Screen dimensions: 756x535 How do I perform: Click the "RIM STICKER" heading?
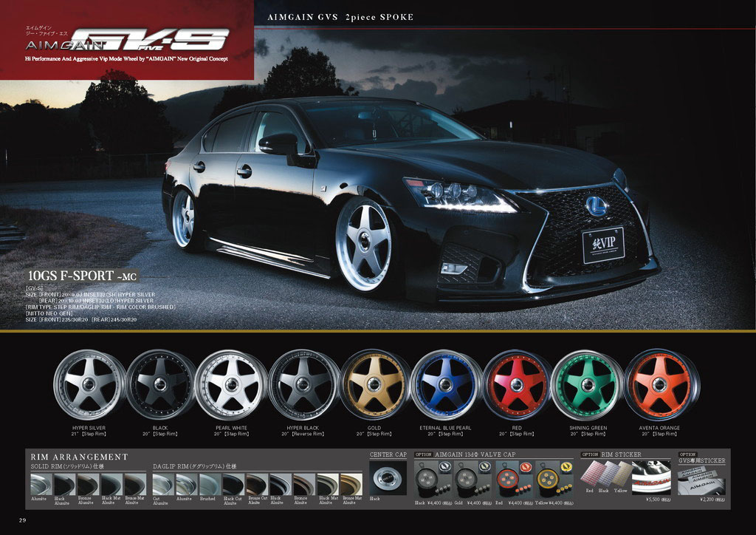pyautogui.click(x=621, y=454)
